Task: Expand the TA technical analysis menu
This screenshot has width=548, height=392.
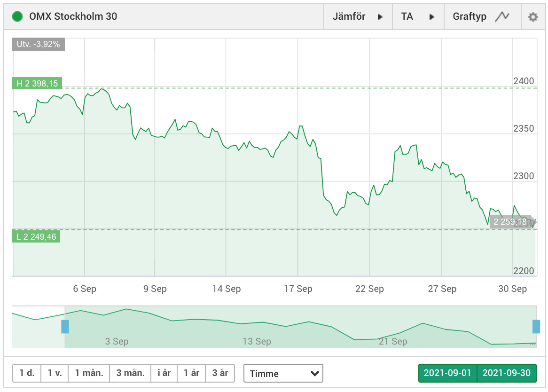Action: (418, 16)
